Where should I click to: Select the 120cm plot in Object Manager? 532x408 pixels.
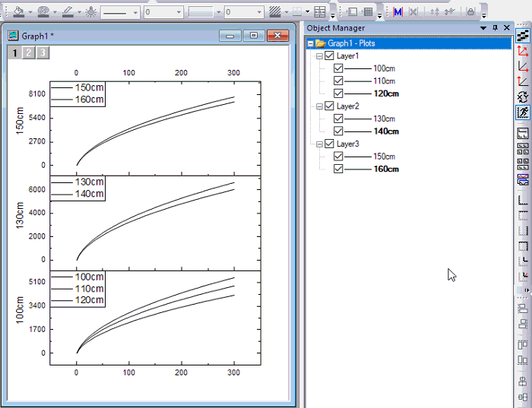[x=385, y=93]
